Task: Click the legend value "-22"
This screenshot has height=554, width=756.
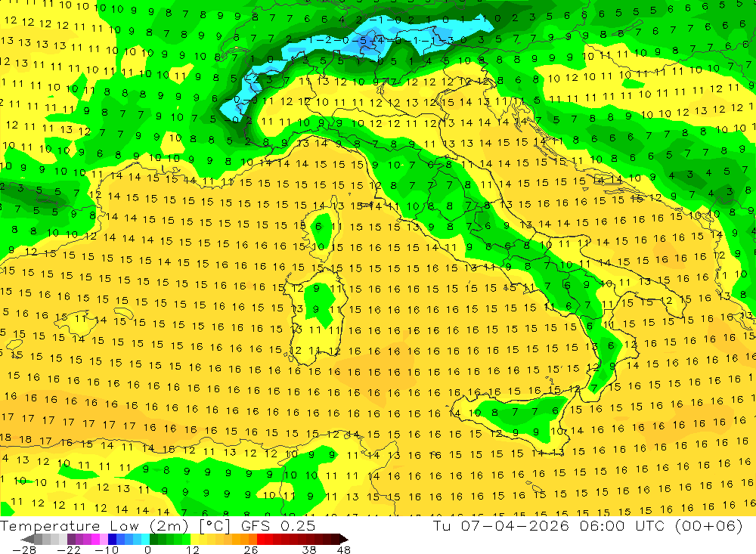Action: point(69,549)
